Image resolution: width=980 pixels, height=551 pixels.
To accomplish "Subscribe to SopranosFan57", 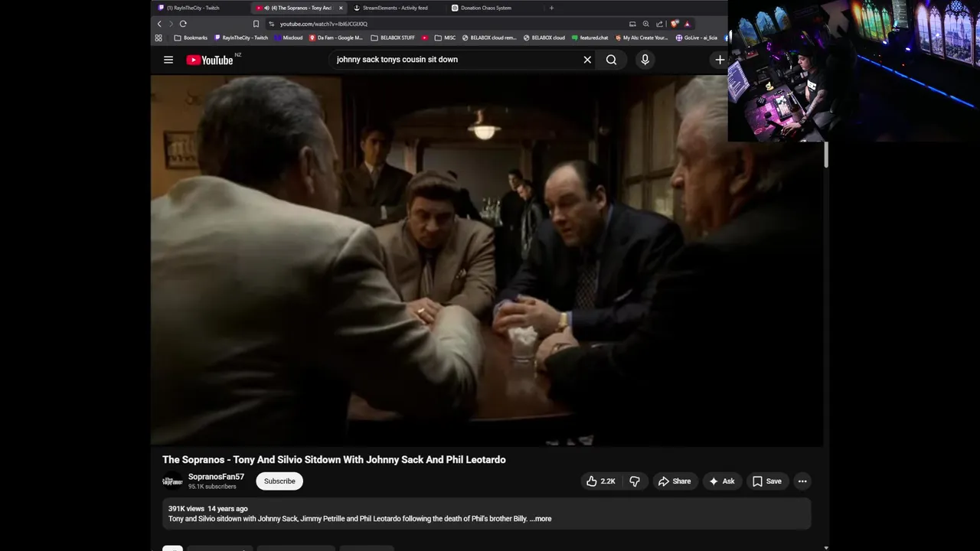I will click(279, 481).
